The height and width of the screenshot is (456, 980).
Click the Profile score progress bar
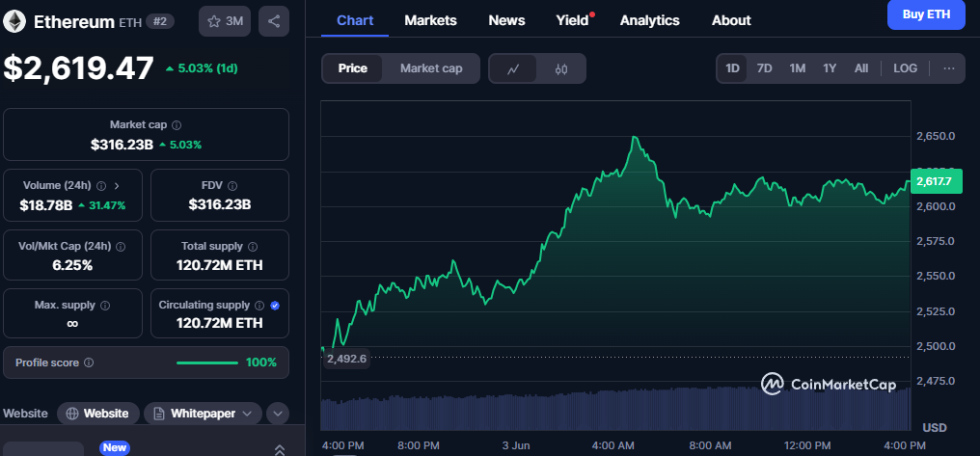207,362
